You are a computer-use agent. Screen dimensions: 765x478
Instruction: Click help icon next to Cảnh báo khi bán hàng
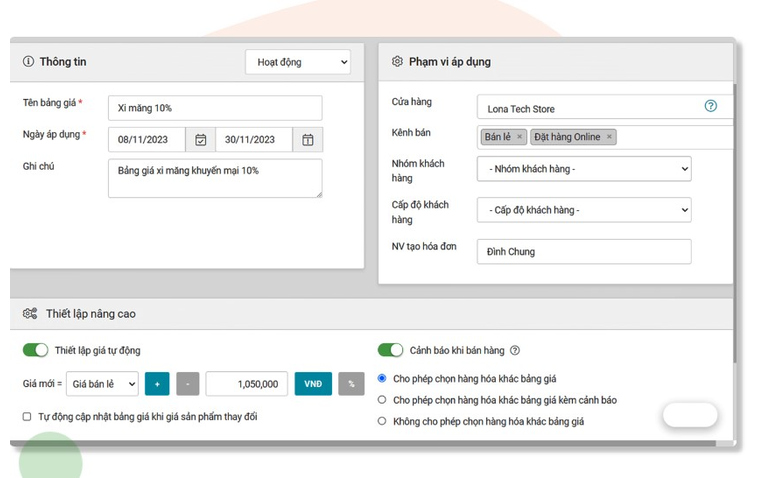515,350
